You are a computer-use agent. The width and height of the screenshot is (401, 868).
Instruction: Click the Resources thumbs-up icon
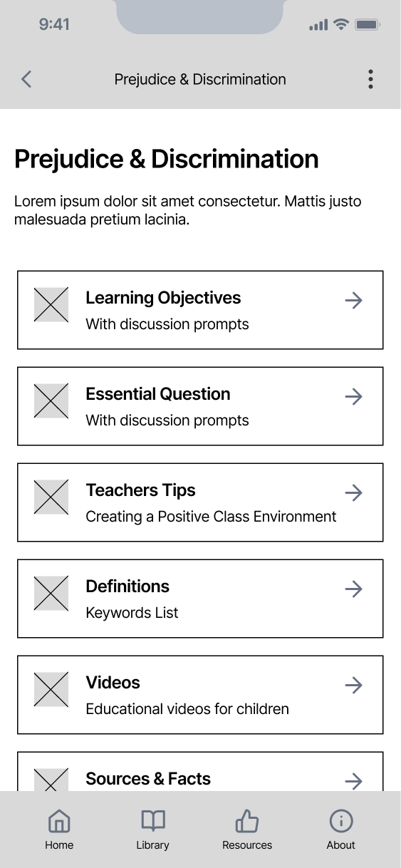tap(247, 821)
